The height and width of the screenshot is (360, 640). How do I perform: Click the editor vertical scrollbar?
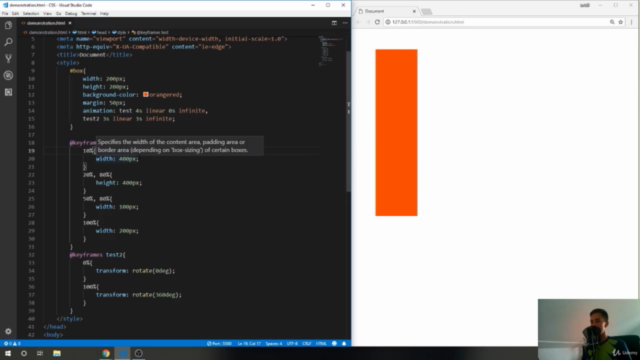[348, 122]
